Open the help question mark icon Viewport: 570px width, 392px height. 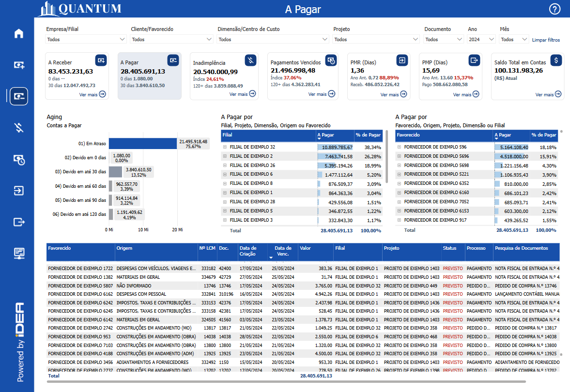555,9
